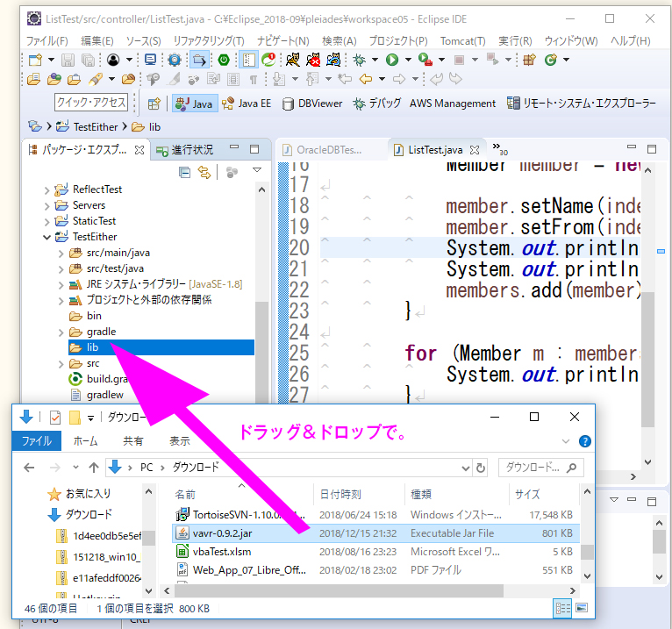The height and width of the screenshot is (629, 672).
Task: Expand src/main/java source folder
Action: (x=61, y=254)
